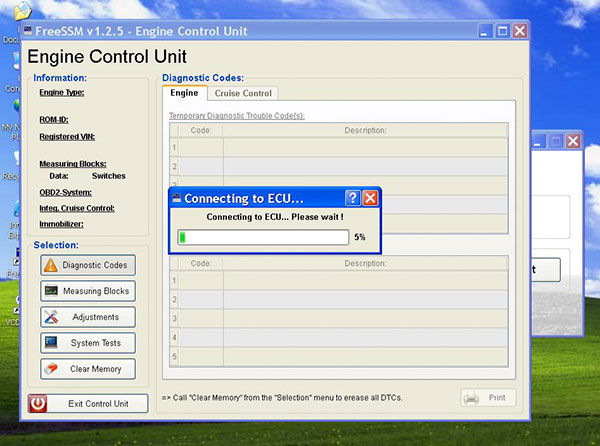
Task: Click Exit Control Unit
Action: [88, 404]
